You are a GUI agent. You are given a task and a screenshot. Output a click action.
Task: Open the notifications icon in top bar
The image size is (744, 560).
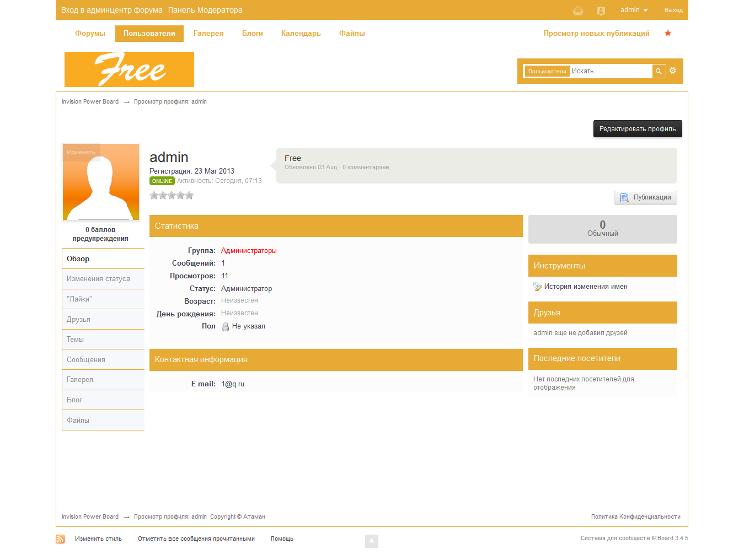click(x=601, y=10)
